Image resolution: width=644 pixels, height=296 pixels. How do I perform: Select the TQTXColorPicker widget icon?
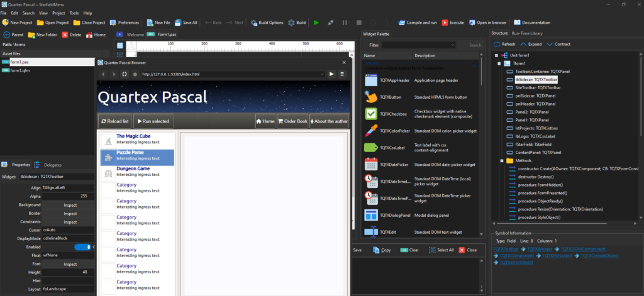(370, 131)
